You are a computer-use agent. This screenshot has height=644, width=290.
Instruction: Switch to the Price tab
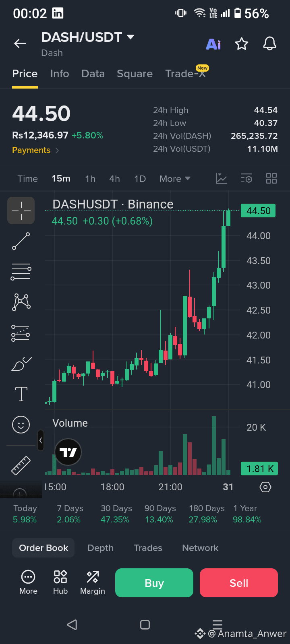[25, 74]
